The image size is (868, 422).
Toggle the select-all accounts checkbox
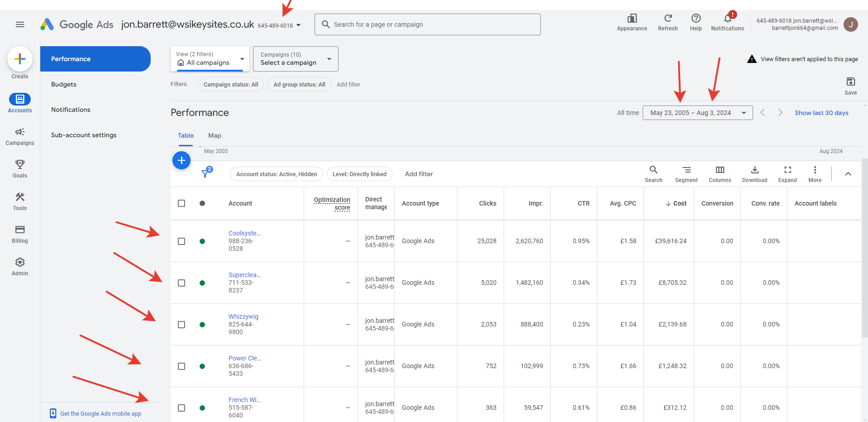[x=181, y=203]
